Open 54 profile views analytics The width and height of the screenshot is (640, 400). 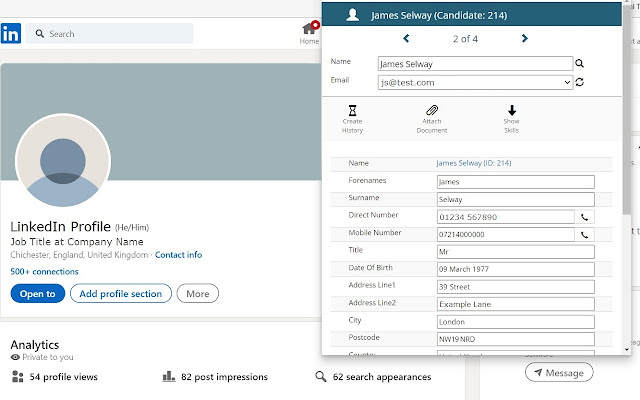point(63,377)
